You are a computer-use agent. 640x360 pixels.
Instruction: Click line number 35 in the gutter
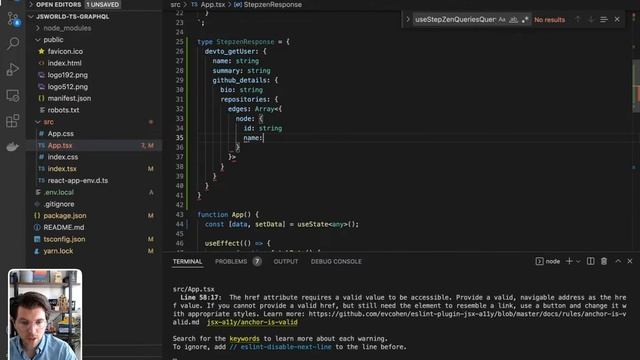point(180,138)
